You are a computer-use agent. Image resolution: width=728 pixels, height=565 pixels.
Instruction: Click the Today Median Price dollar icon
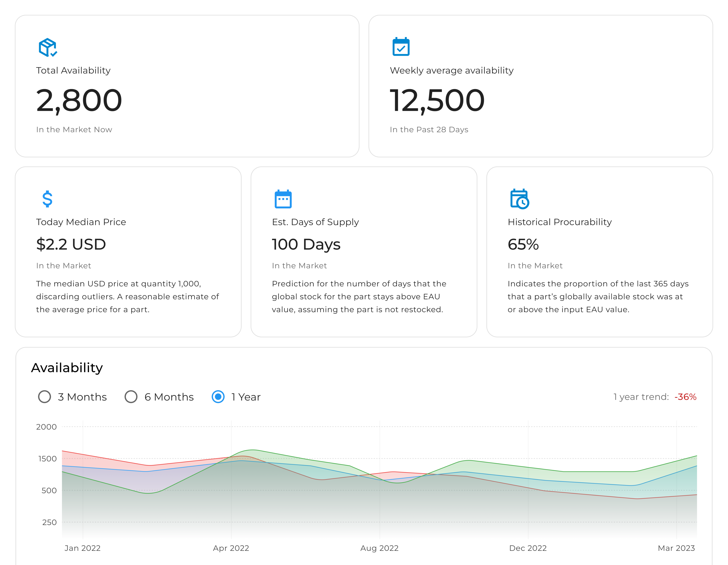click(47, 199)
